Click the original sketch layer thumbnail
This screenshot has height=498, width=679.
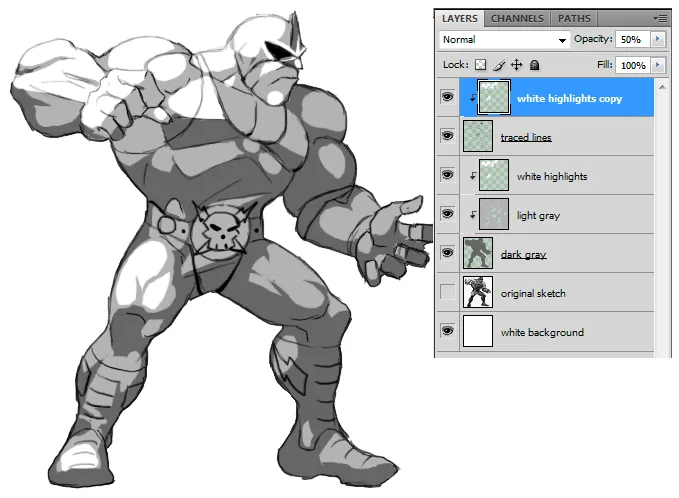click(x=478, y=292)
